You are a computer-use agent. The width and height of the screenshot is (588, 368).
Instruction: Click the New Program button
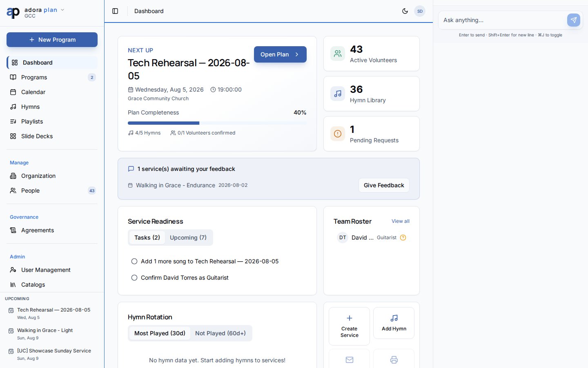pos(52,40)
